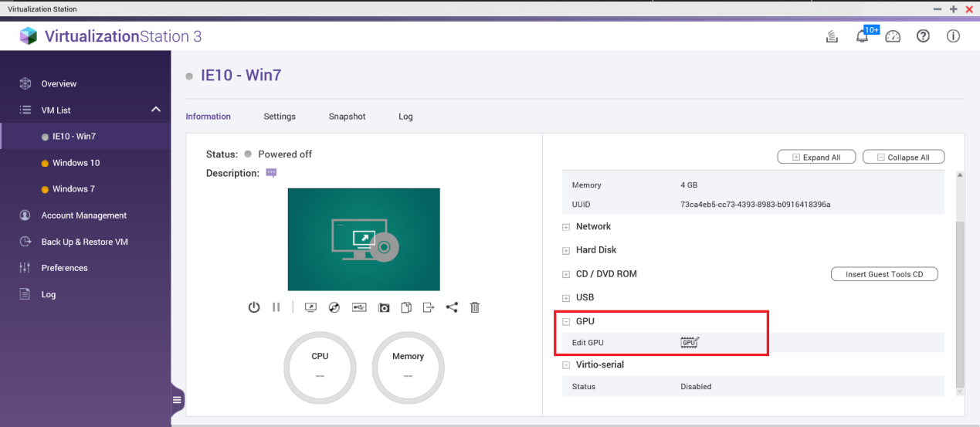
Task: Click the Memory value 4 GB
Action: click(x=689, y=185)
